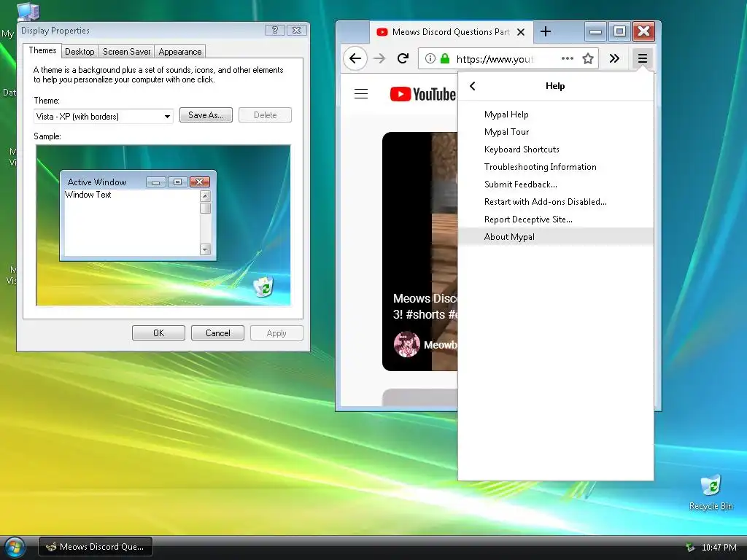Screen dimensions: 747x560
Task: Click the sample window scroll down arrow
Action: pos(205,249)
